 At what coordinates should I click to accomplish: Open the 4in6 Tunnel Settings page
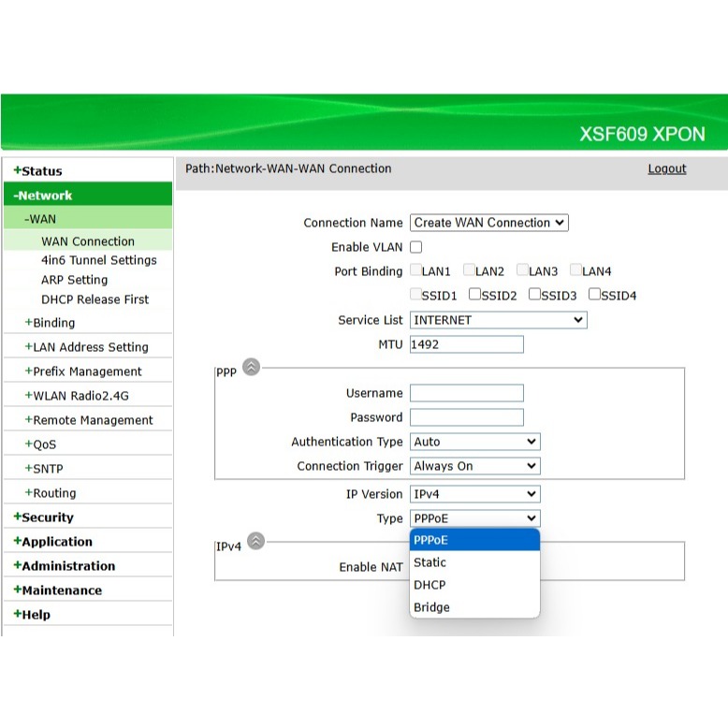pos(98,260)
